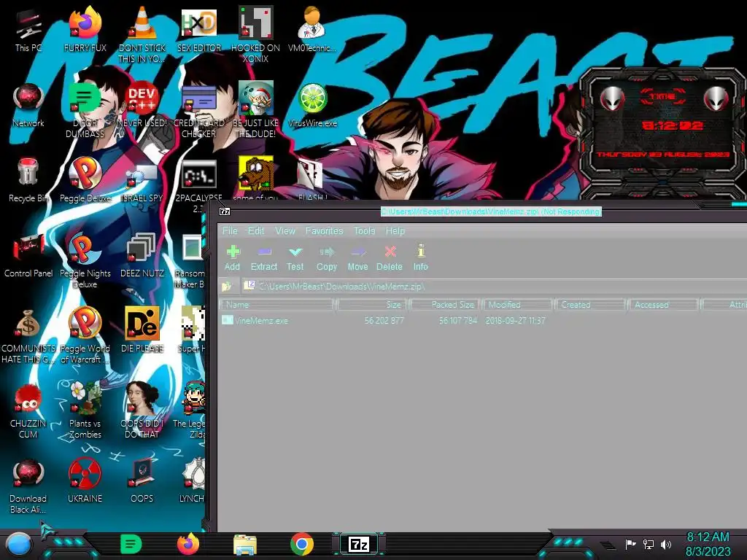Select the DEV C++ NEVER USED icon
This screenshot has width=747, height=560.
142,105
